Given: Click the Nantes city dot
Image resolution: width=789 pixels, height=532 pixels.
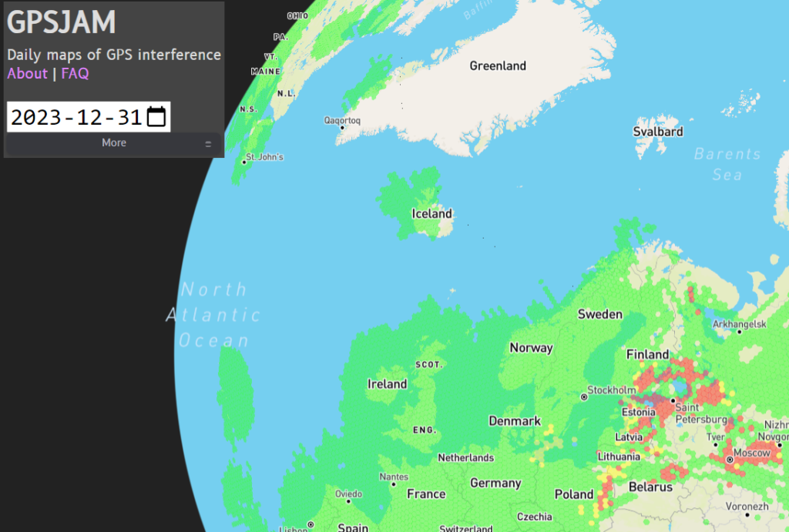Looking at the screenshot, I should 394,484.
